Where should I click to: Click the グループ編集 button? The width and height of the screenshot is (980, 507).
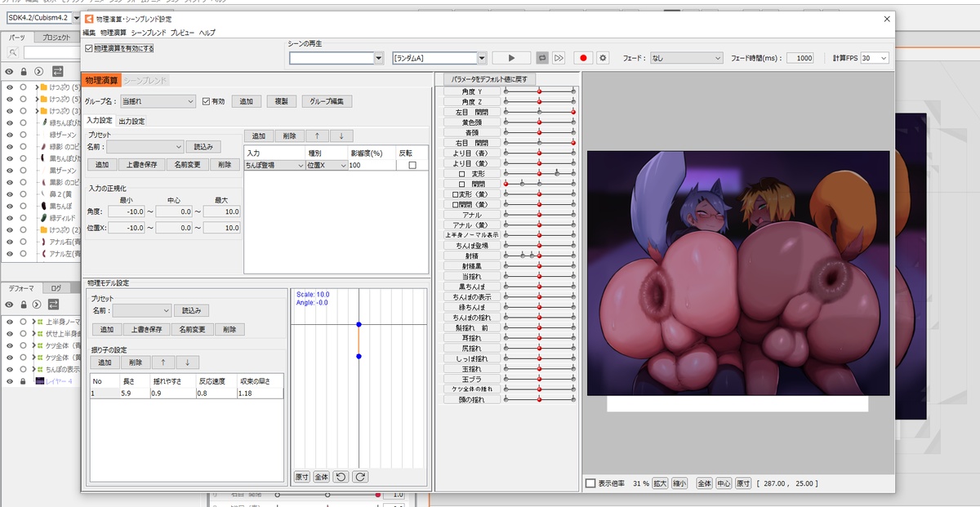click(x=327, y=101)
